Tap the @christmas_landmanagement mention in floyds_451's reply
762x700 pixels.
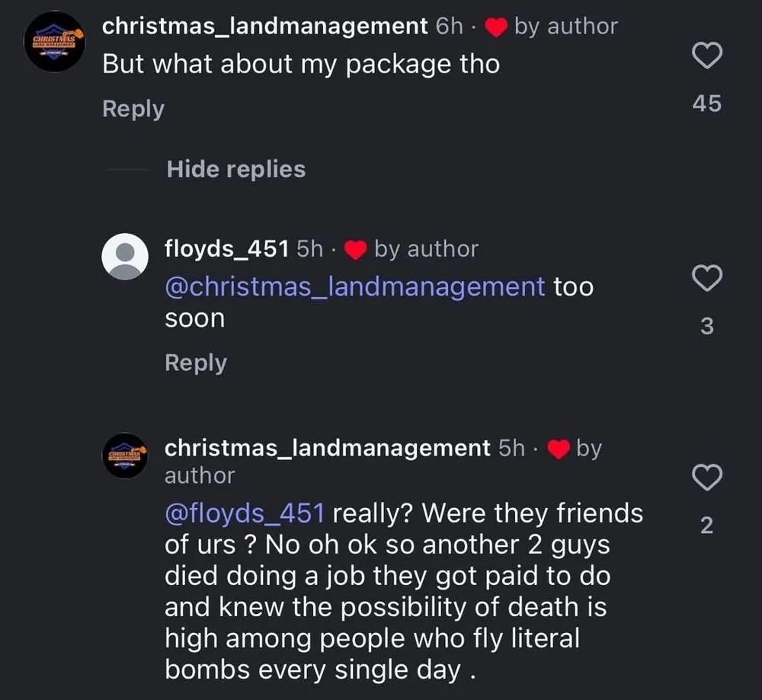pos(355,287)
